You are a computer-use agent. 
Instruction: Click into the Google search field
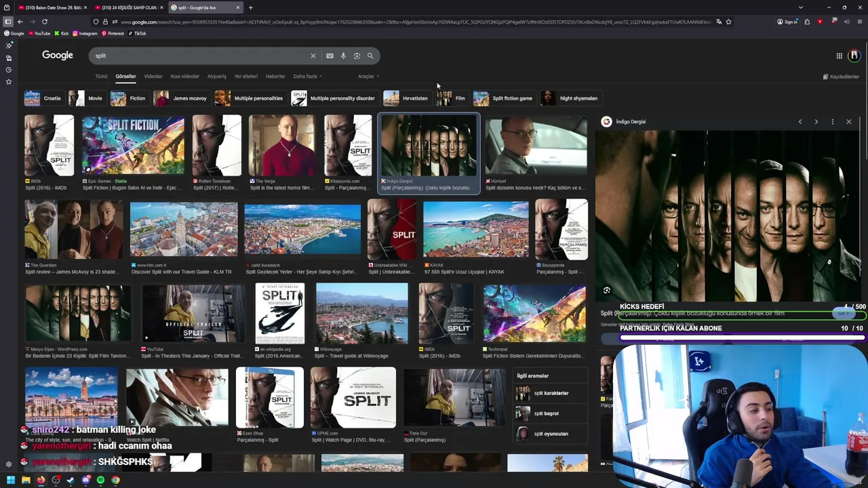coord(200,56)
